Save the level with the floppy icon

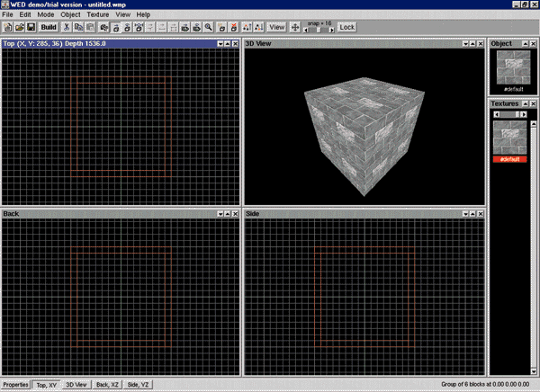[31, 28]
